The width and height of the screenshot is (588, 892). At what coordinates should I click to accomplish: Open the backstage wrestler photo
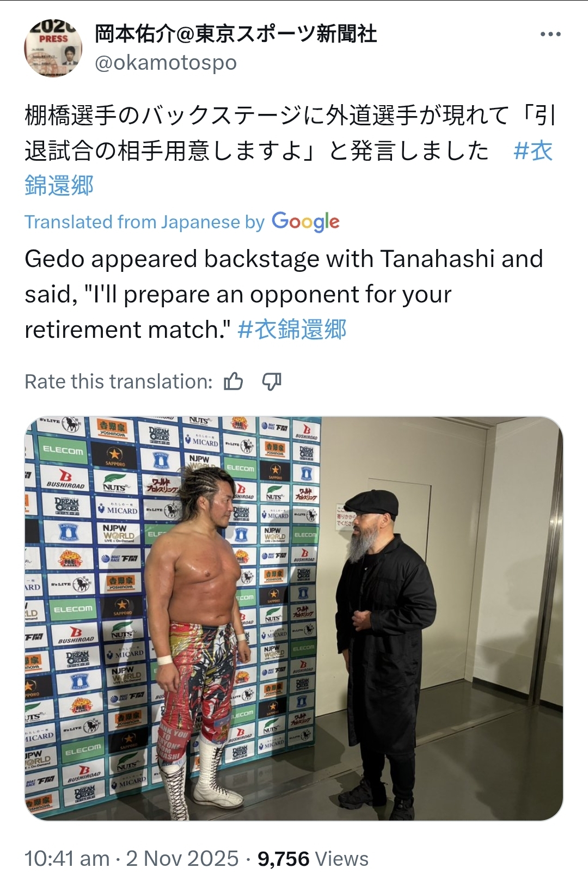click(x=294, y=618)
